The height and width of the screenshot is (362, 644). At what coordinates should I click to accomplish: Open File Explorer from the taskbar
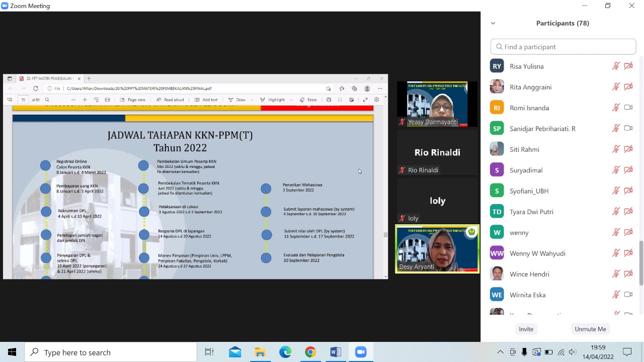260,352
